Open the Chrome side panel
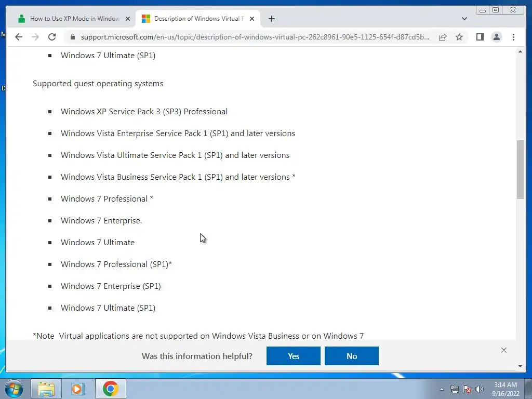The image size is (532, 399). click(480, 37)
